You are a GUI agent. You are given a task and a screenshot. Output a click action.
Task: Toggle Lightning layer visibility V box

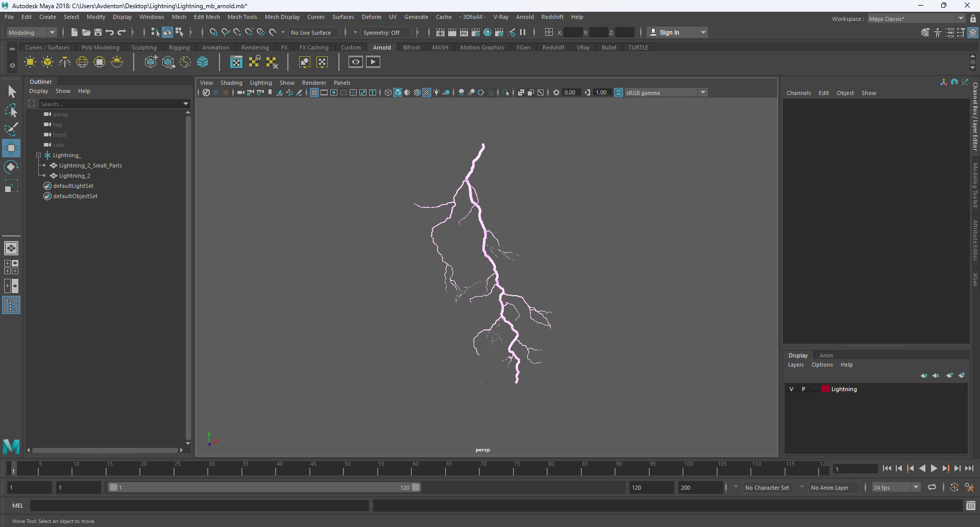[792, 389]
